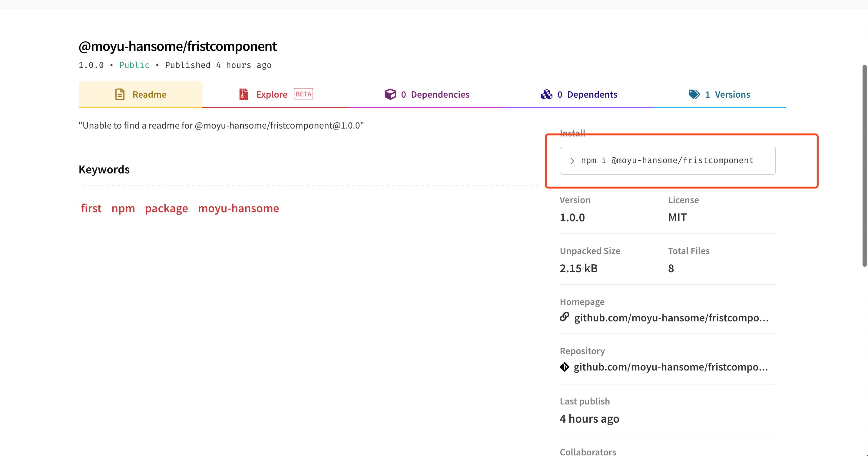Open the 0 Dependencies tab
Screen dimensions: 868x456
point(435,94)
